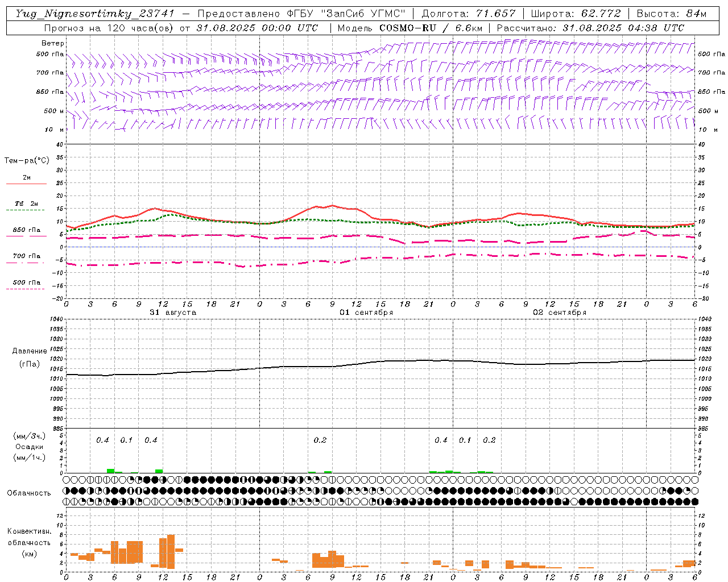The width and height of the screenshot is (728, 582).
Task: Click the 0.2 precipitation value above 01 сентября
Action: pos(320,440)
